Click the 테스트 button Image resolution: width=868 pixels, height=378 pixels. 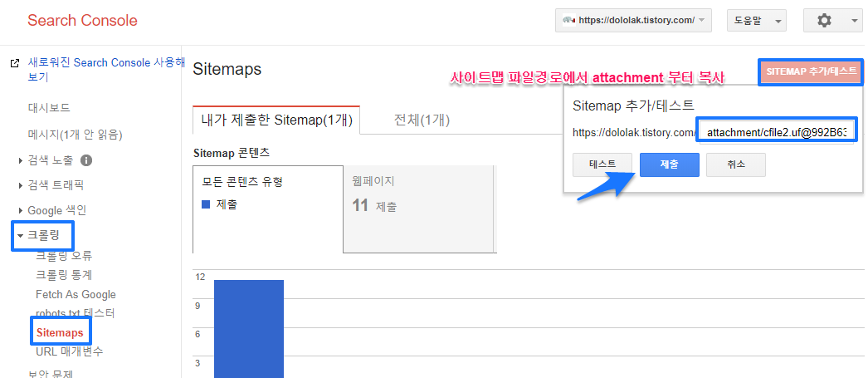(602, 164)
